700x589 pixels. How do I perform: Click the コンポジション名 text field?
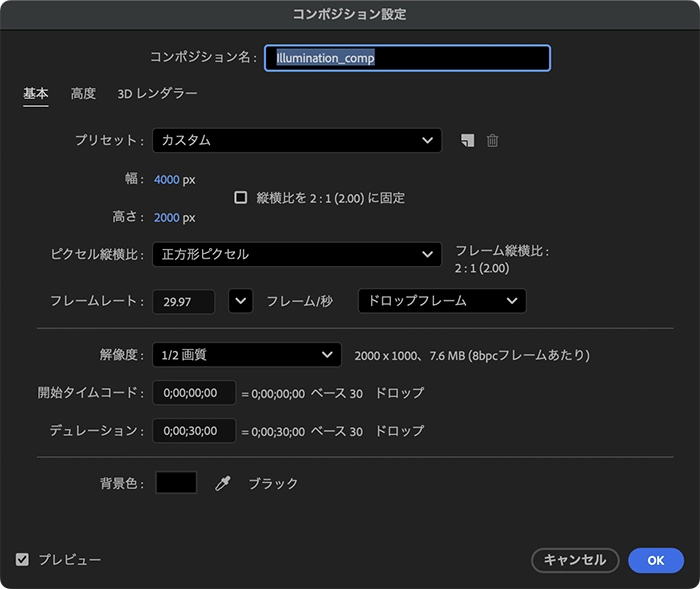pos(407,58)
